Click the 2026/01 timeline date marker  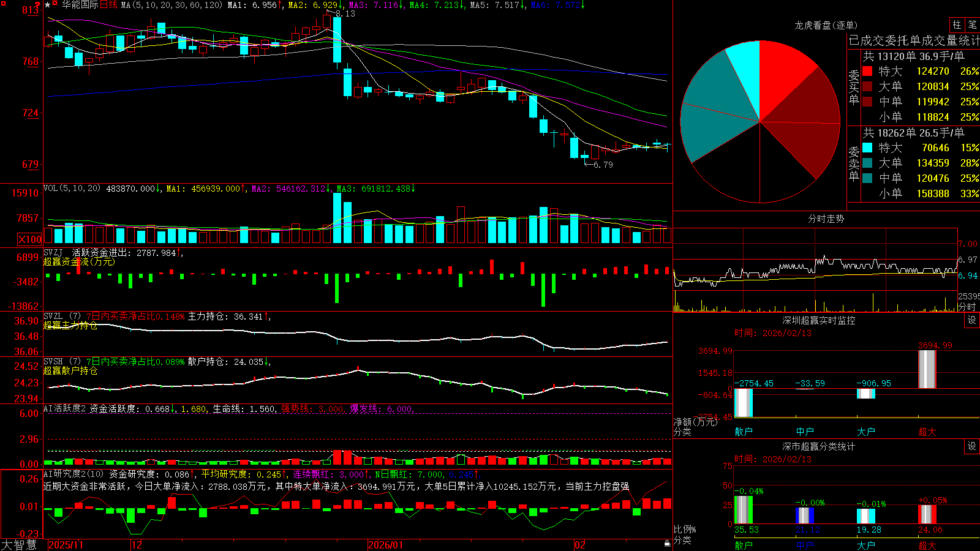point(386,545)
